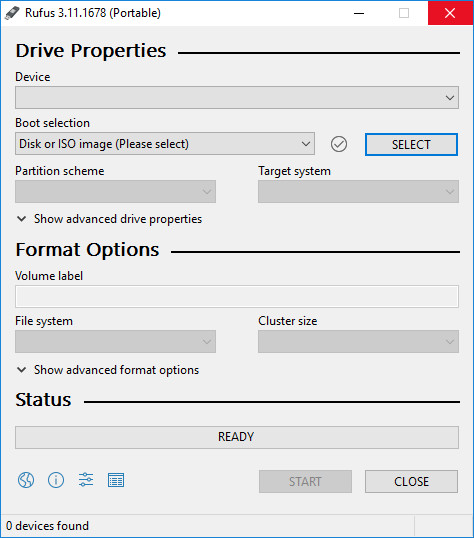Open application settings sliders icon
The image size is (474, 538).
tap(86, 480)
